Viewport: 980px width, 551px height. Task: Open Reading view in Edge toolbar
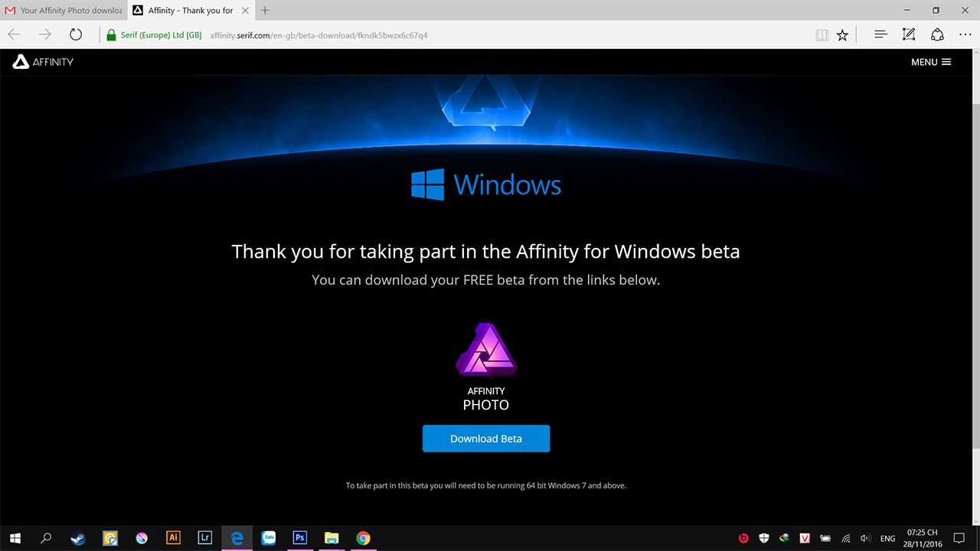pyautogui.click(x=821, y=34)
